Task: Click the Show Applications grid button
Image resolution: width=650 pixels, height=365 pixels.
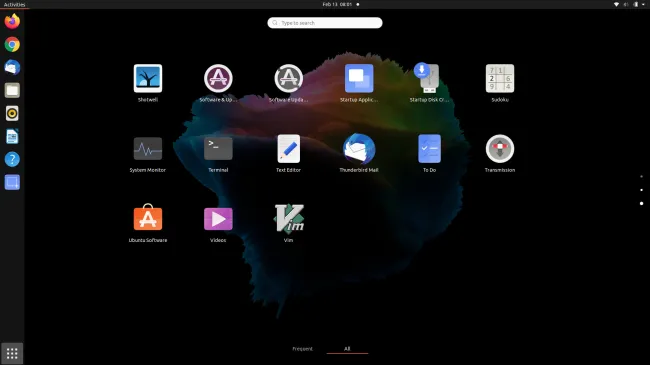Action: coord(12,353)
